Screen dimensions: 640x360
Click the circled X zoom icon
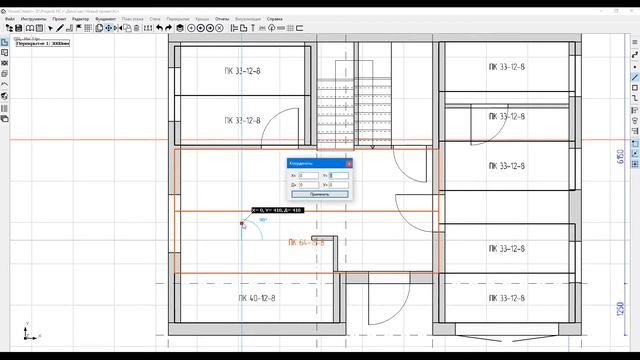(x=220, y=28)
